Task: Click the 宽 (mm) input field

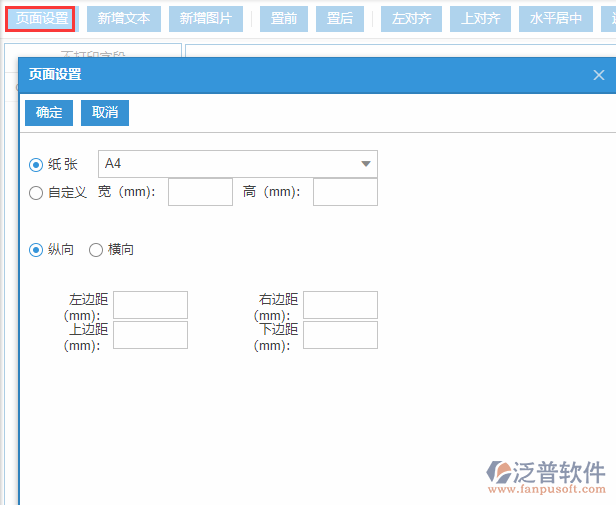Action: coord(200,192)
